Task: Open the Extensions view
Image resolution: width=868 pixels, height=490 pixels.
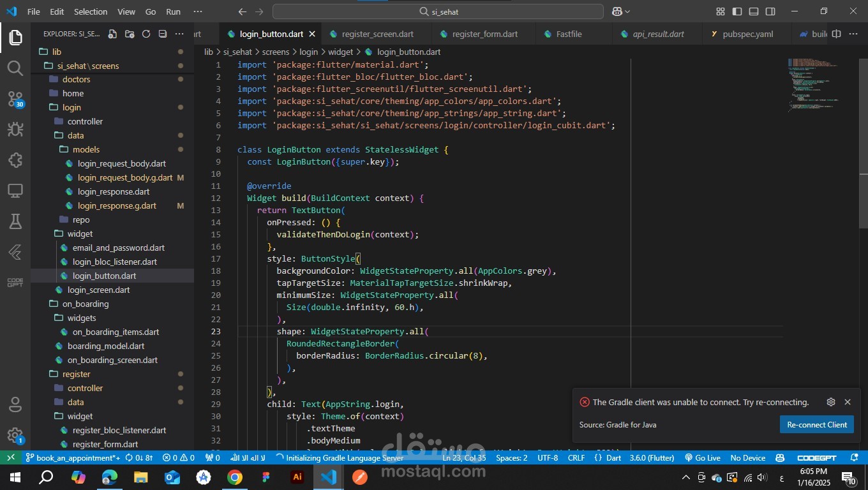Action: click(x=15, y=160)
